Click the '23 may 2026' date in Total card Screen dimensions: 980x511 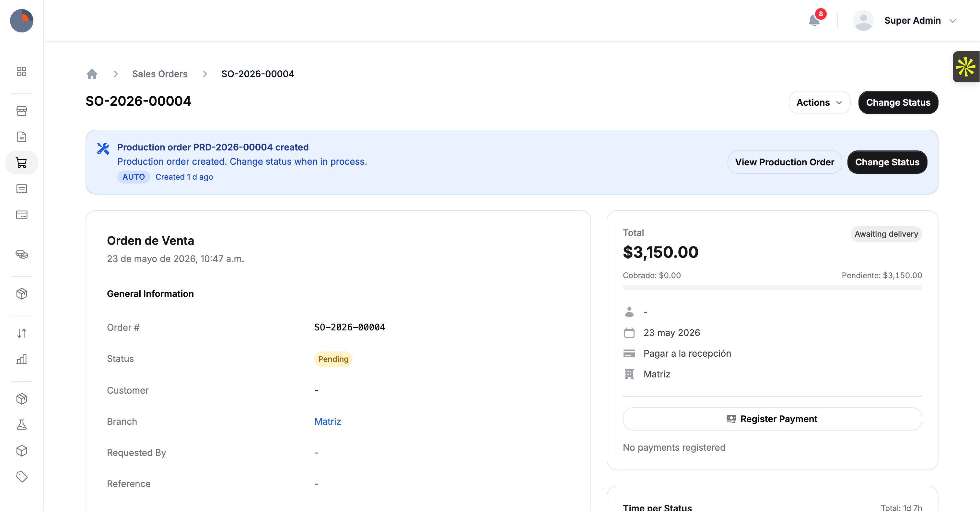point(671,333)
